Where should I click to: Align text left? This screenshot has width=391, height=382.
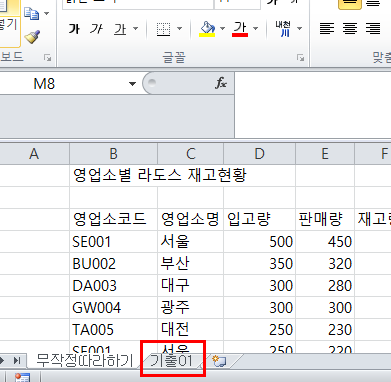tap(327, 29)
